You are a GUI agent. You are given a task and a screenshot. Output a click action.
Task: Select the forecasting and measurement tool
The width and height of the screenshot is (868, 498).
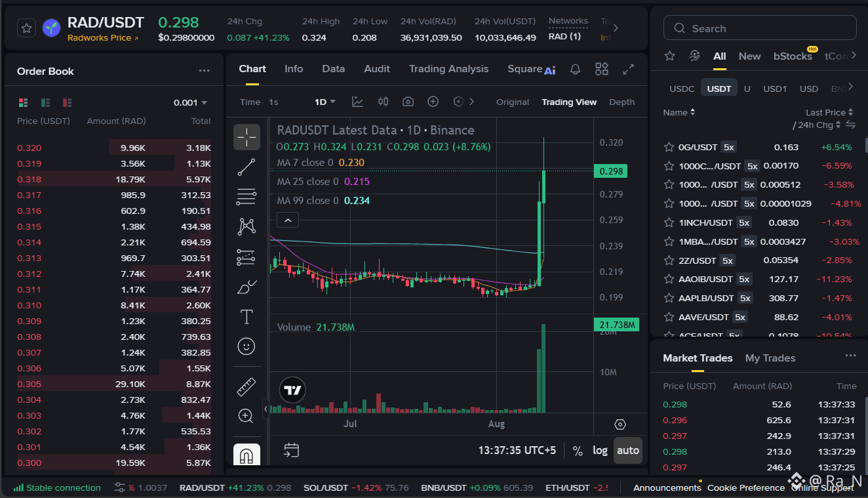[x=247, y=257]
